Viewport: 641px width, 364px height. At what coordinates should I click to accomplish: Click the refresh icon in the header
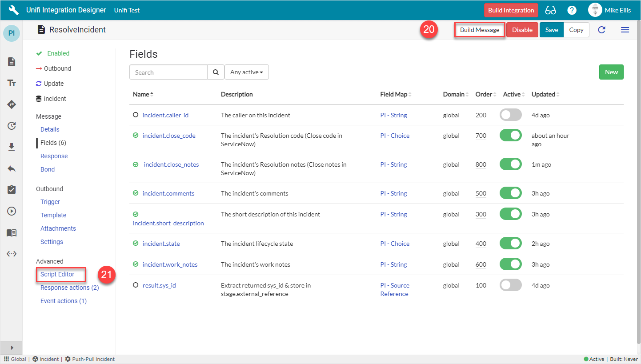[601, 30]
